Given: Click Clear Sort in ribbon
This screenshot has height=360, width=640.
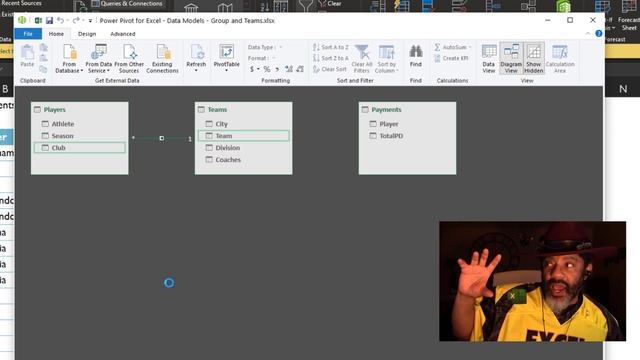Looking at the screenshot, I should point(330,69).
